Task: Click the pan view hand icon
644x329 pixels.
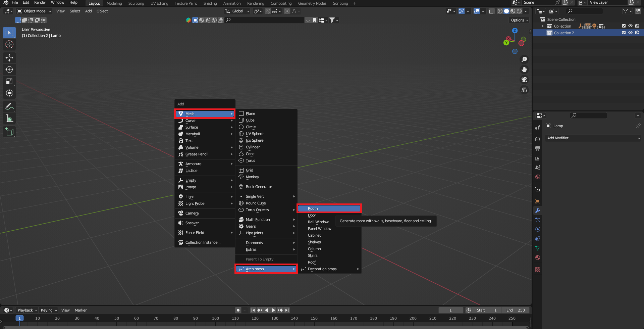Action: (x=524, y=69)
